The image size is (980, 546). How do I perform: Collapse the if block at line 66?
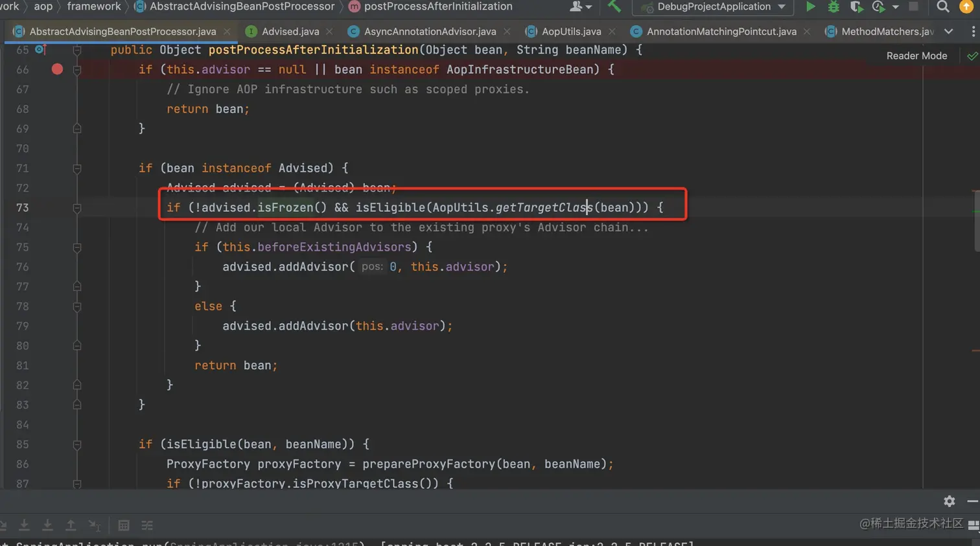[77, 69]
